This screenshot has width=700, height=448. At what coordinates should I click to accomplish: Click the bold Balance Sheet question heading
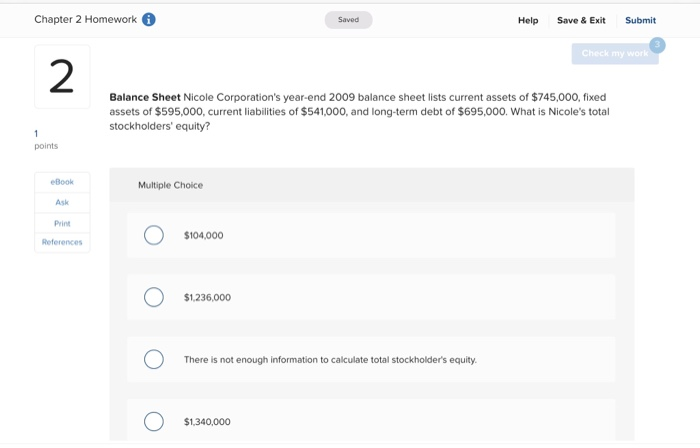point(145,97)
